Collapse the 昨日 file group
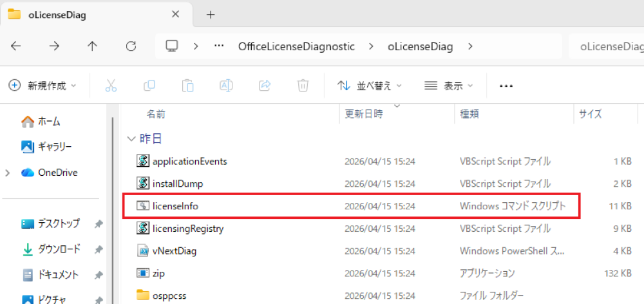This screenshot has width=644, height=304. click(131, 138)
